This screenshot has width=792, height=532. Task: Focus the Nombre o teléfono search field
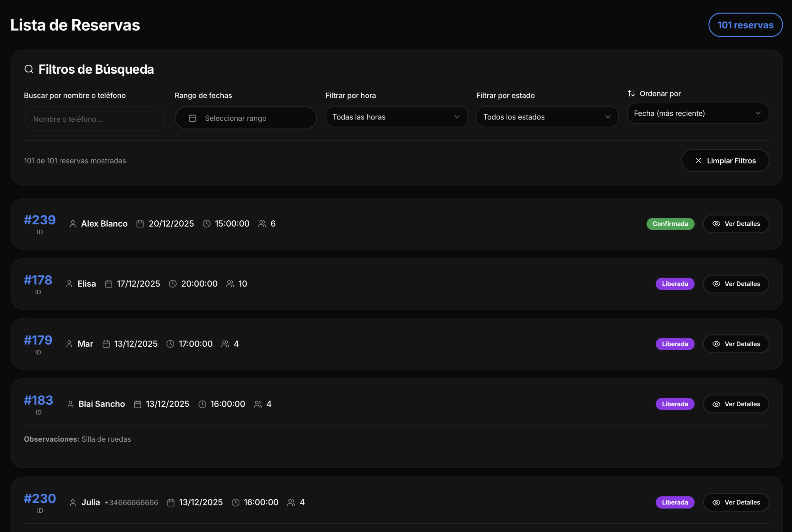coord(95,119)
